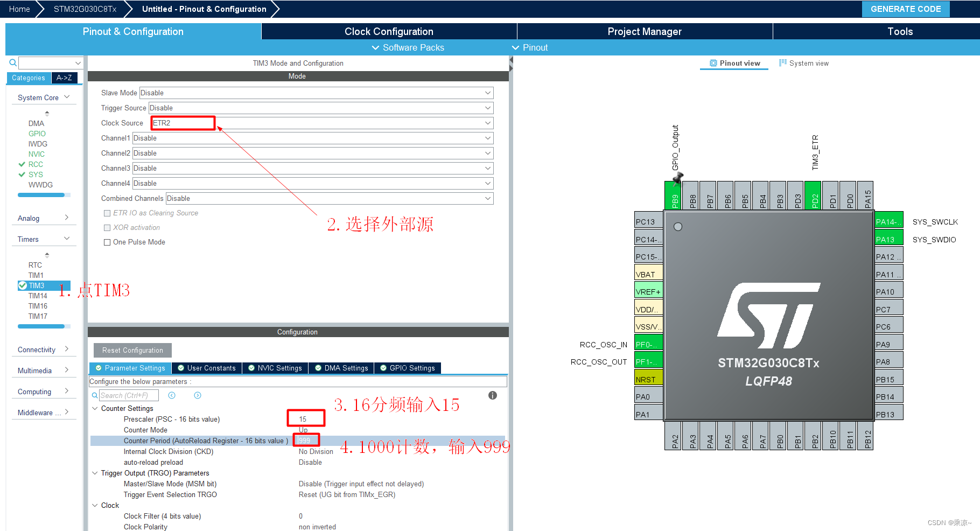This screenshot has height=531, width=980.
Task: Click Reset Configuration button
Action: [x=132, y=350]
